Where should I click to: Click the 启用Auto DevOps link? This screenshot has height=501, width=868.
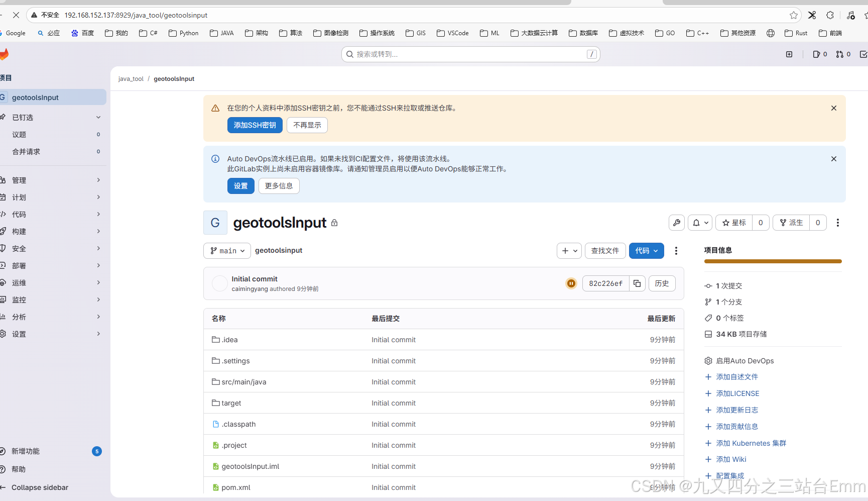(x=745, y=361)
